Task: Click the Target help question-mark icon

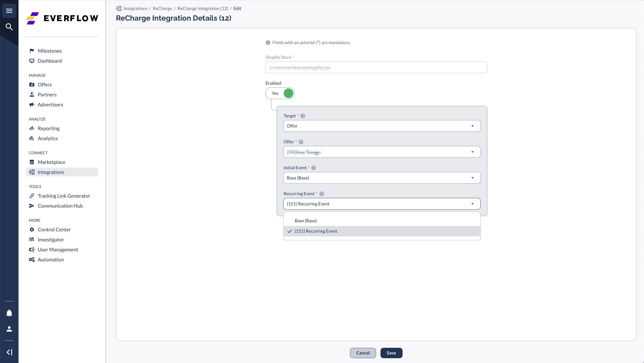Action: [303, 116]
